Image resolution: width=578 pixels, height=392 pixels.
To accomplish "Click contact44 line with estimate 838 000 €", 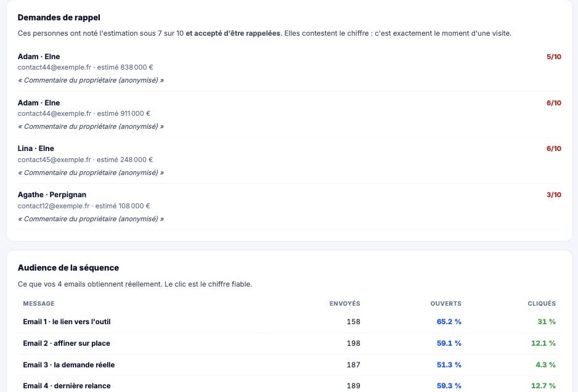I will point(85,67).
